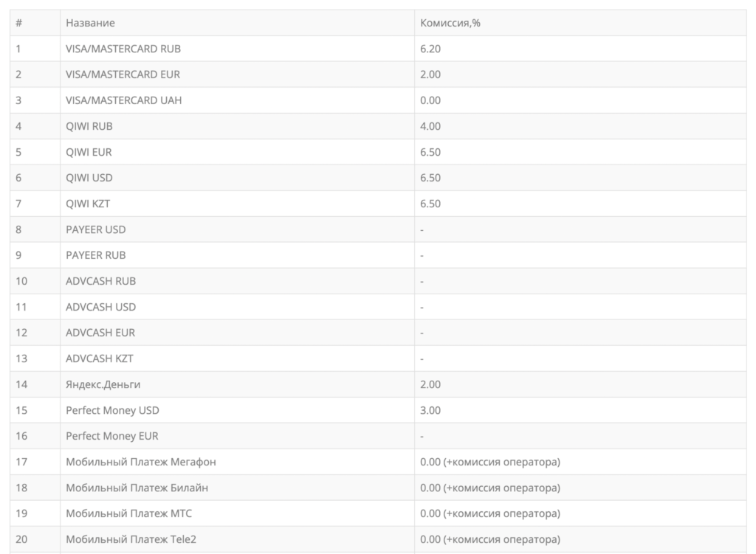Screen dimensions: 756x554
Task: Select the VISA/MASTERCARD UAH row name
Action: click(x=123, y=100)
